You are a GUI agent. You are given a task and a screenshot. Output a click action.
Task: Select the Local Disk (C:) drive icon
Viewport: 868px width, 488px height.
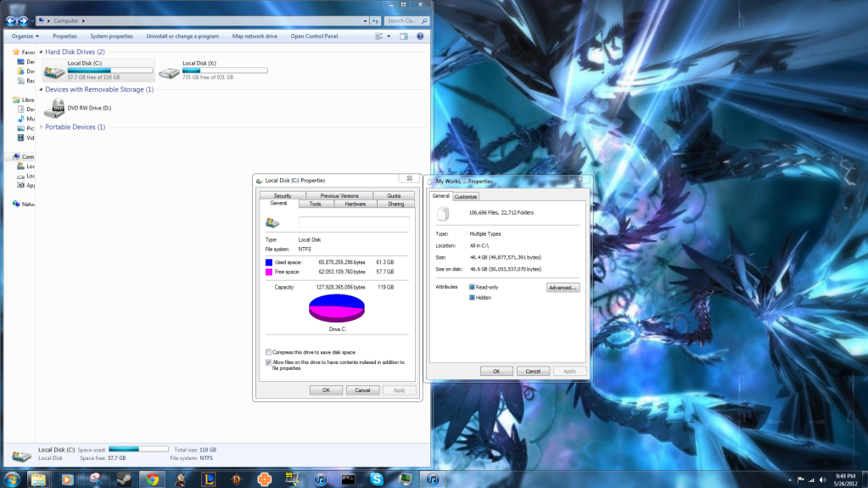(x=54, y=71)
